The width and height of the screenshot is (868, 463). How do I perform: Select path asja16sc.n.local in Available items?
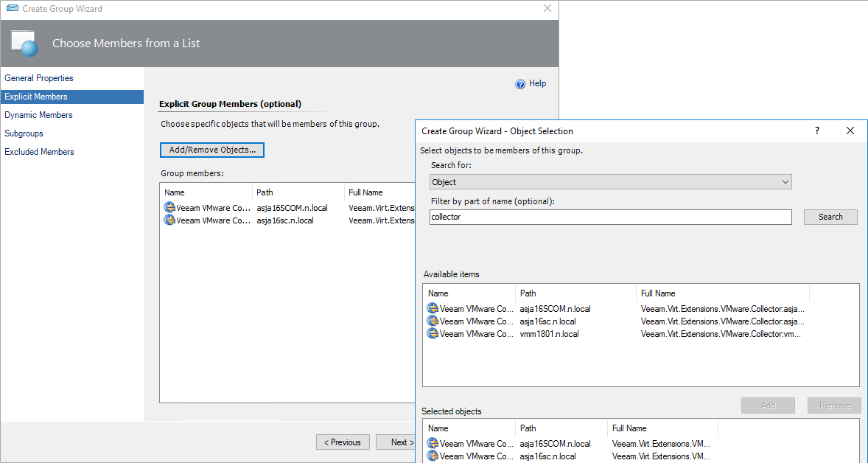[548, 321]
